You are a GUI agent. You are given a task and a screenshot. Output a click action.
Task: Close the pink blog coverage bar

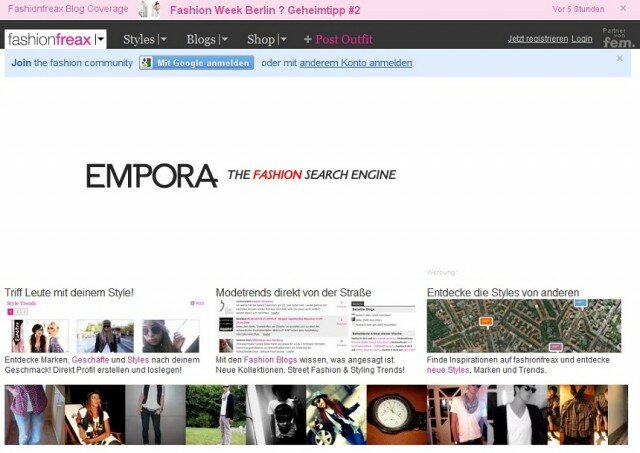(x=623, y=8)
